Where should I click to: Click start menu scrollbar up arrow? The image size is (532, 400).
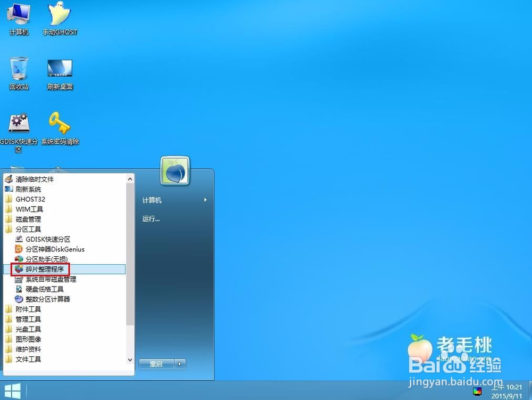pos(130,178)
